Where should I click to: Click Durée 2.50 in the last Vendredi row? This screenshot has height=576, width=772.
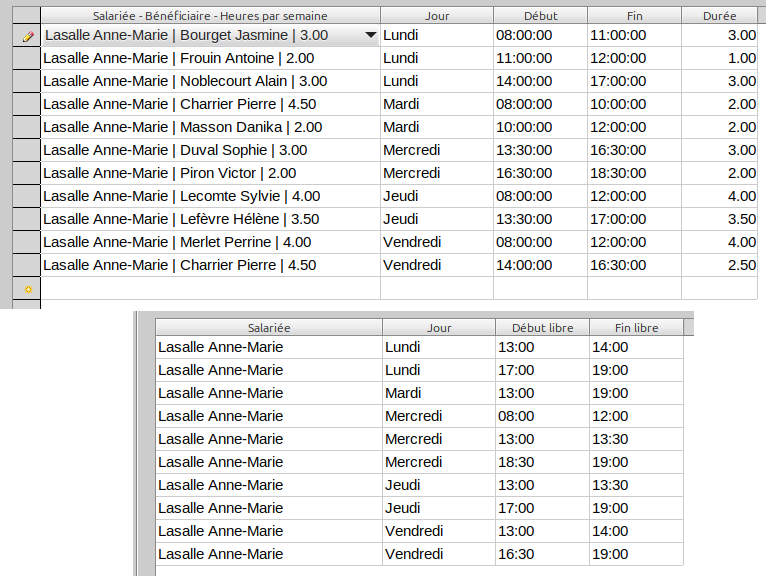click(719, 265)
